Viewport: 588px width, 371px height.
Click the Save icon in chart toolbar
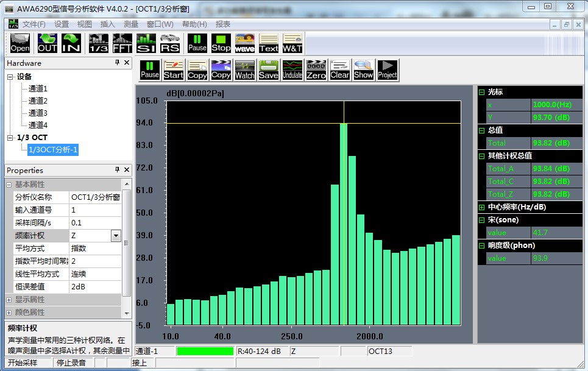pos(268,70)
